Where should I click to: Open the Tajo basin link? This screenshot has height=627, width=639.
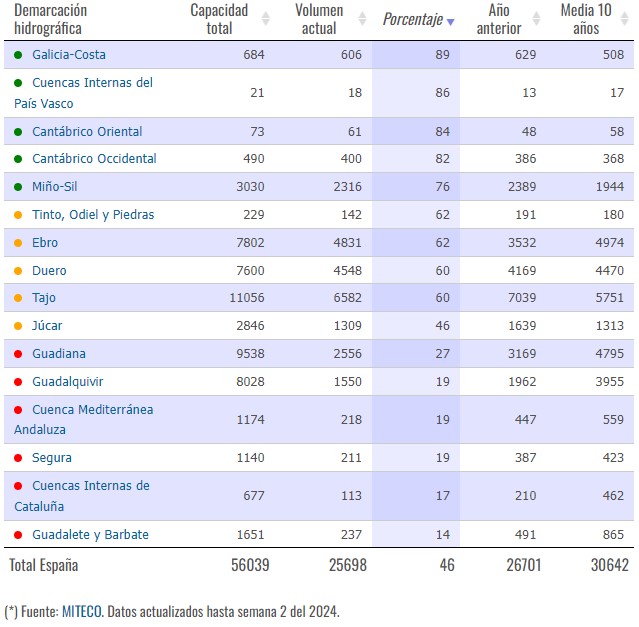tap(44, 298)
